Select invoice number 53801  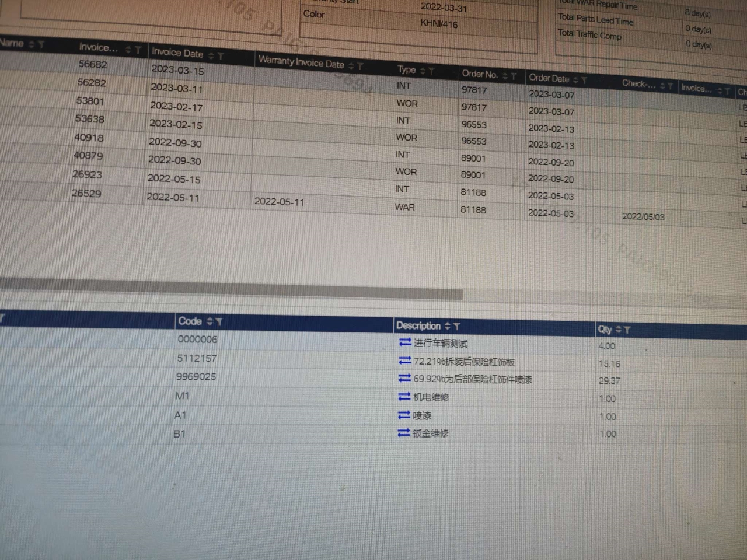(x=90, y=101)
